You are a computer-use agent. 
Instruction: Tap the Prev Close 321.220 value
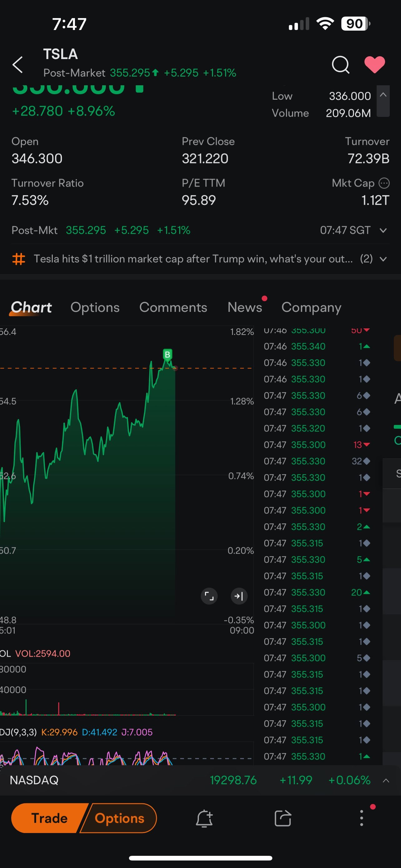pyautogui.click(x=205, y=158)
